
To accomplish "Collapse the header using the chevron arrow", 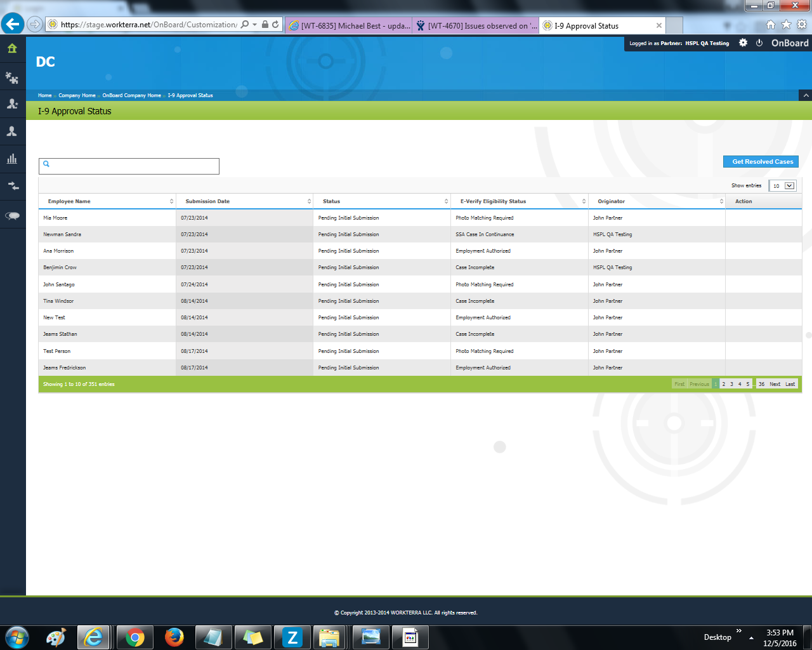I will click(x=805, y=95).
